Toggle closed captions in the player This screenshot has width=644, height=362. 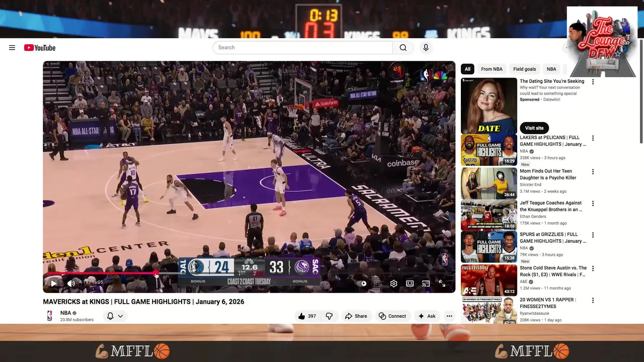coord(377,284)
